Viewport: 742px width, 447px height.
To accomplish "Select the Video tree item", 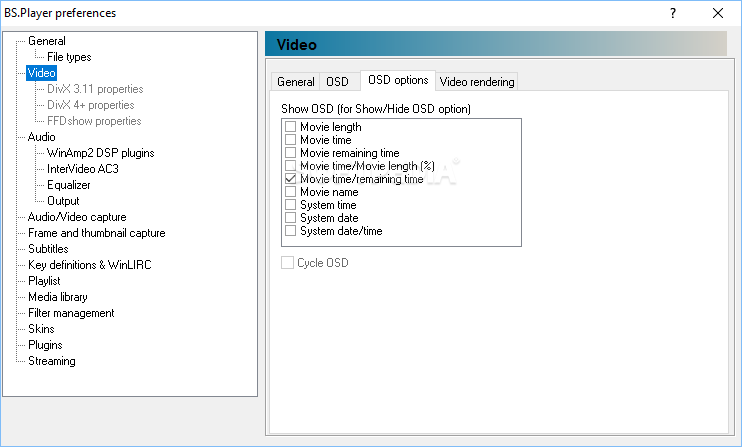I will click(42, 73).
